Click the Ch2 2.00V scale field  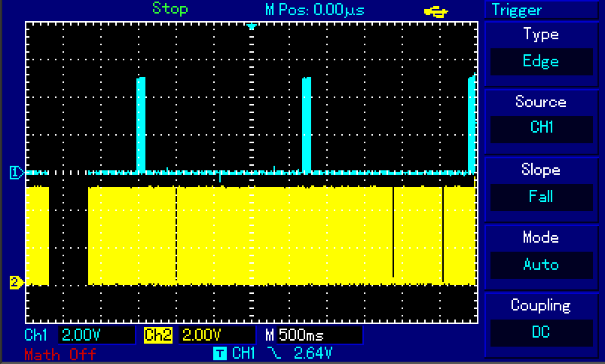pos(217,335)
